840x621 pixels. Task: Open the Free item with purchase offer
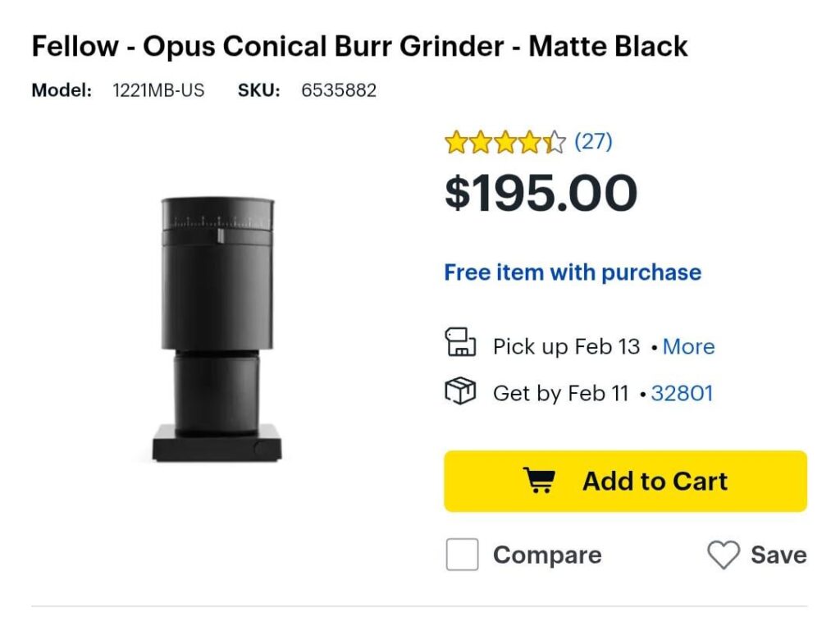pos(572,272)
